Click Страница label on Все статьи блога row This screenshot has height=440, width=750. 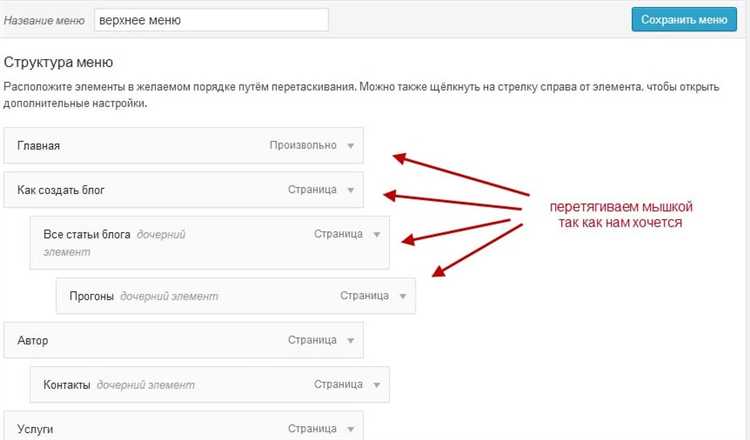(338, 234)
